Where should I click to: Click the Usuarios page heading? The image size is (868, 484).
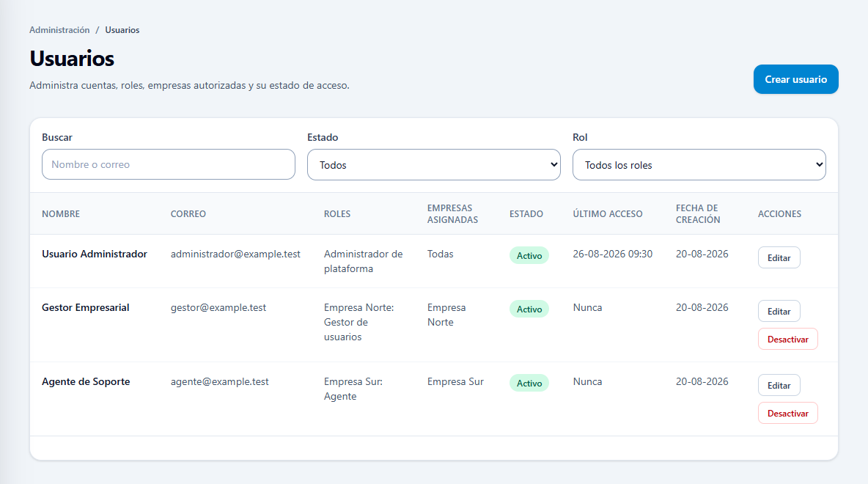point(72,59)
